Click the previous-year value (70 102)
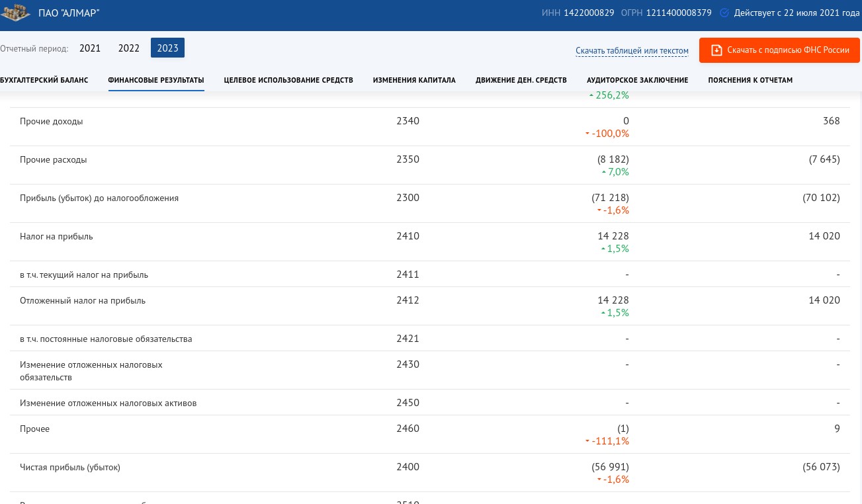This screenshot has width=862, height=504. [822, 198]
